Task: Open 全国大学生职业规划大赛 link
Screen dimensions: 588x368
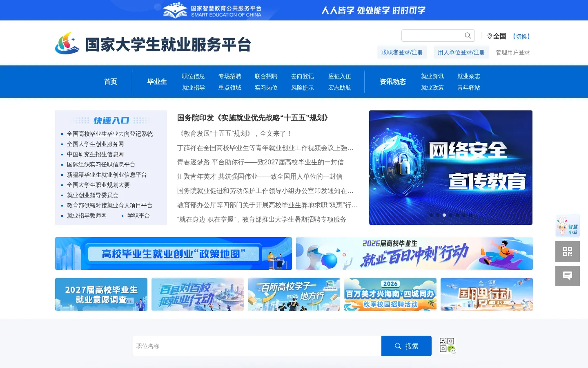Action: point(98,185)
